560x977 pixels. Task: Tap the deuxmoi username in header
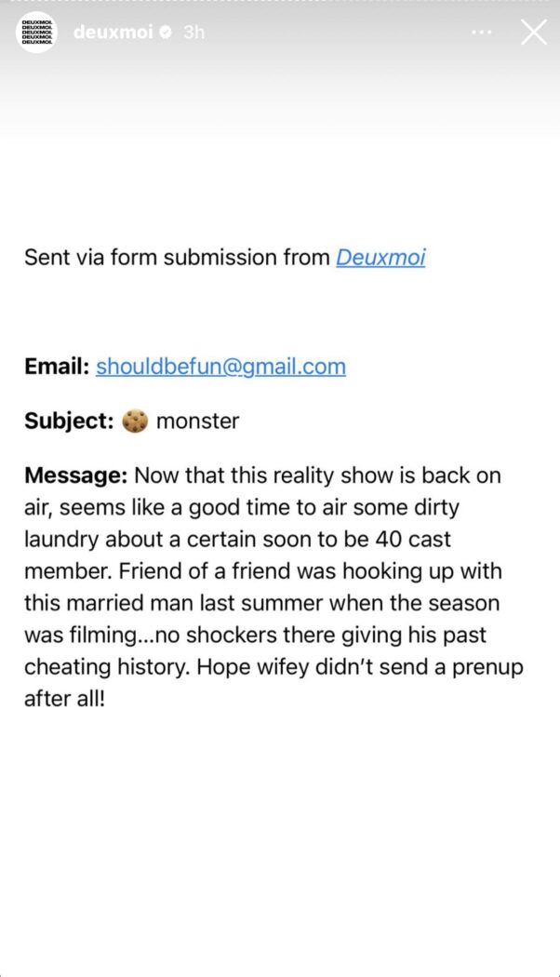(113, 33)
